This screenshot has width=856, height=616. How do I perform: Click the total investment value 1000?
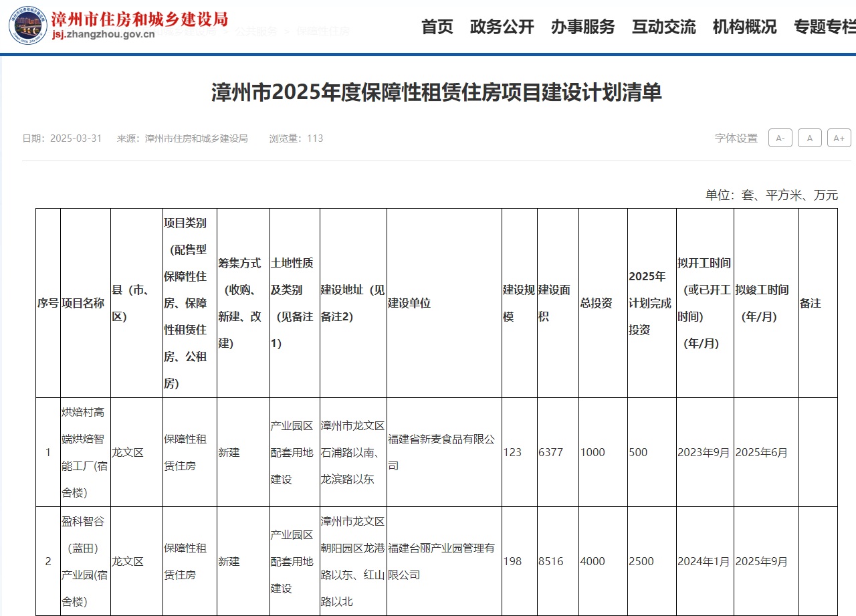point(593,452)
